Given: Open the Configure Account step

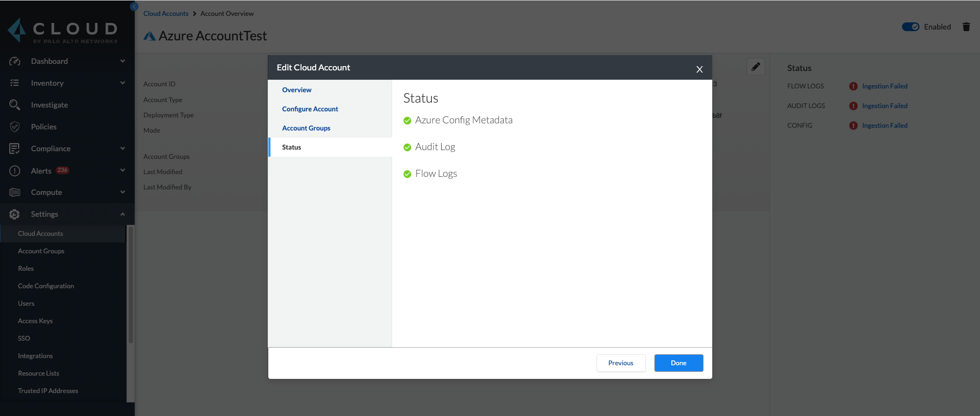Looking at the screenshot, I should click(310, 109).
